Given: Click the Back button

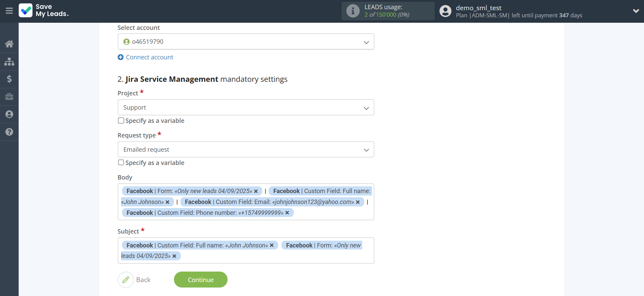Looking at the screenshot, I should (135, 280).
